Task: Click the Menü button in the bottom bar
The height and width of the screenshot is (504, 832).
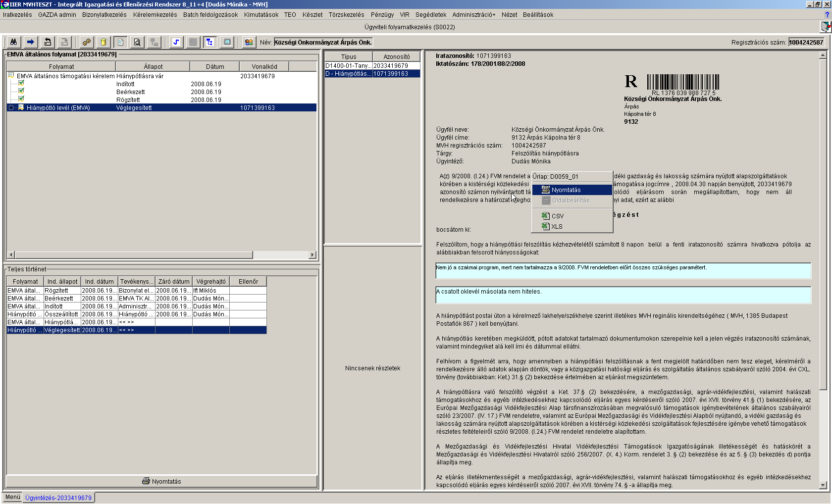Action: coord(13,497)
